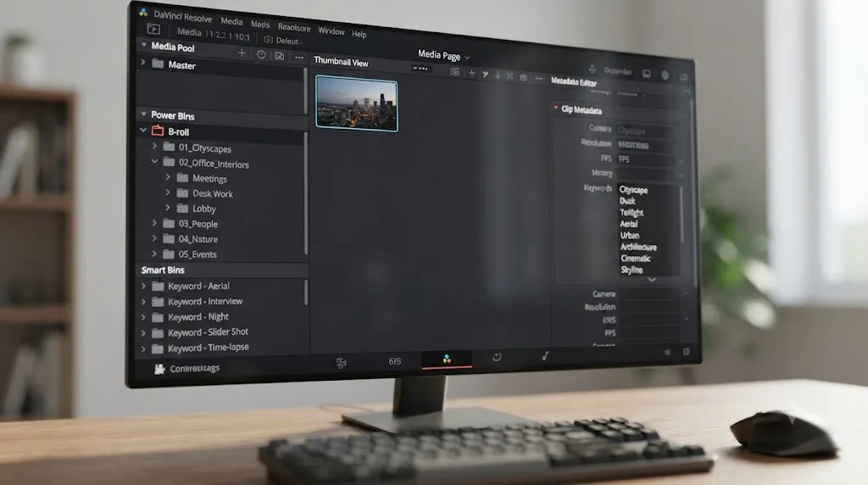Open the Meds menu
Viewport: 868px width, 485px height.
tap(260, 25)
